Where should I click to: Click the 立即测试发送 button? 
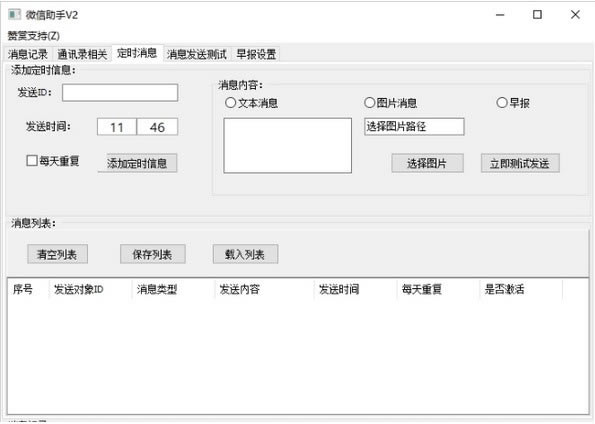pos(520,163)
